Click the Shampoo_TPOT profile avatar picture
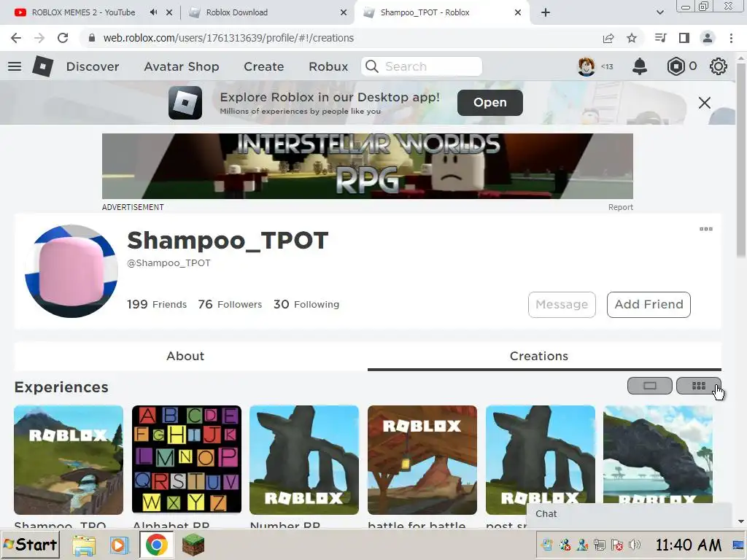 [x=71, y=271]
